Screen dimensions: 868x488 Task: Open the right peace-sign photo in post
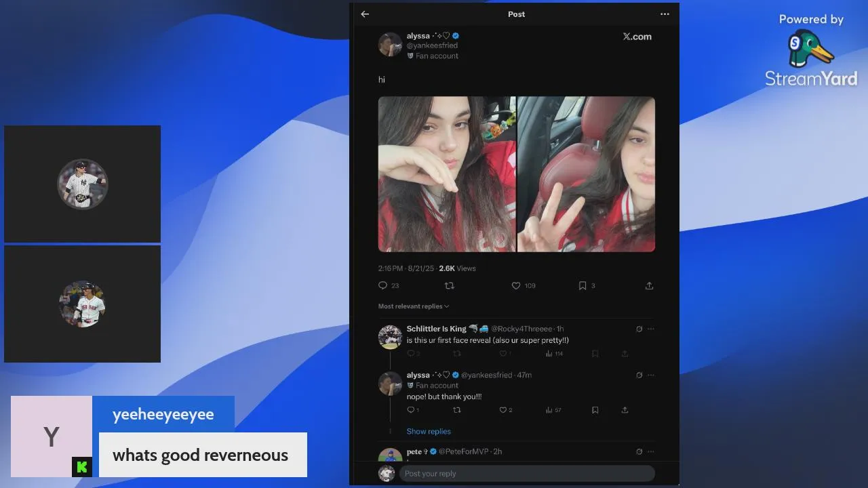(587, 174)
